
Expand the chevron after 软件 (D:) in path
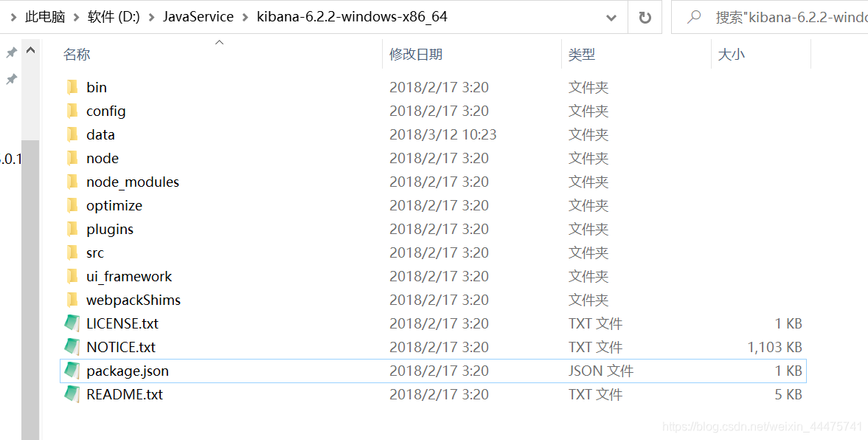pos(151,17)
